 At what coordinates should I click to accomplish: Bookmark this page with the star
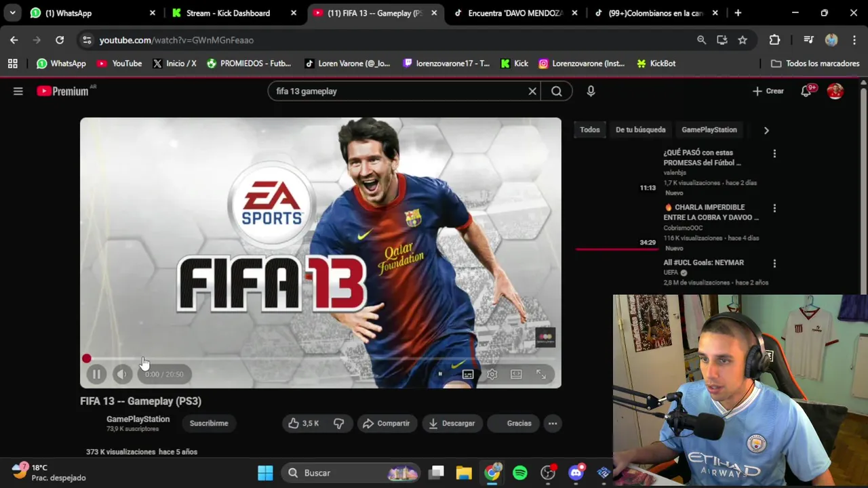coord(743,40)
